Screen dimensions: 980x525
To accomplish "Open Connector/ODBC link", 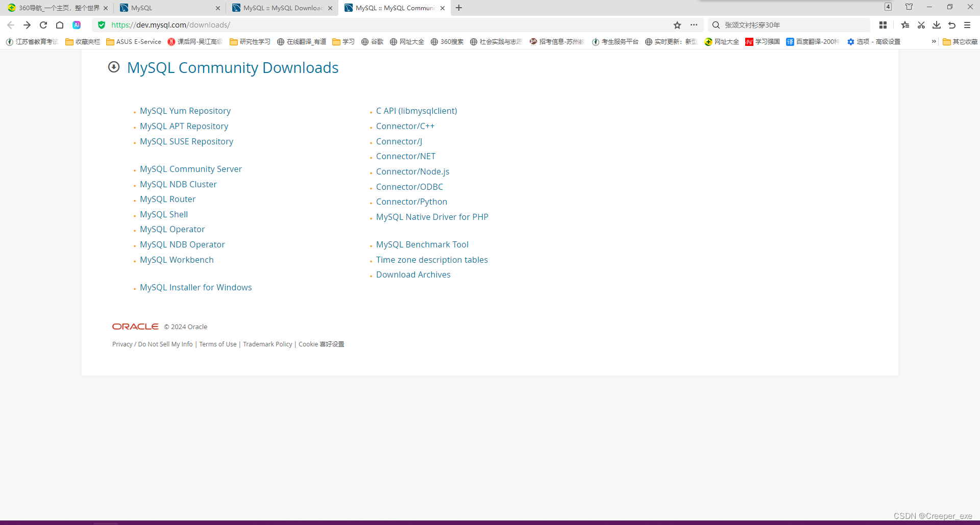I will [409, 187].
